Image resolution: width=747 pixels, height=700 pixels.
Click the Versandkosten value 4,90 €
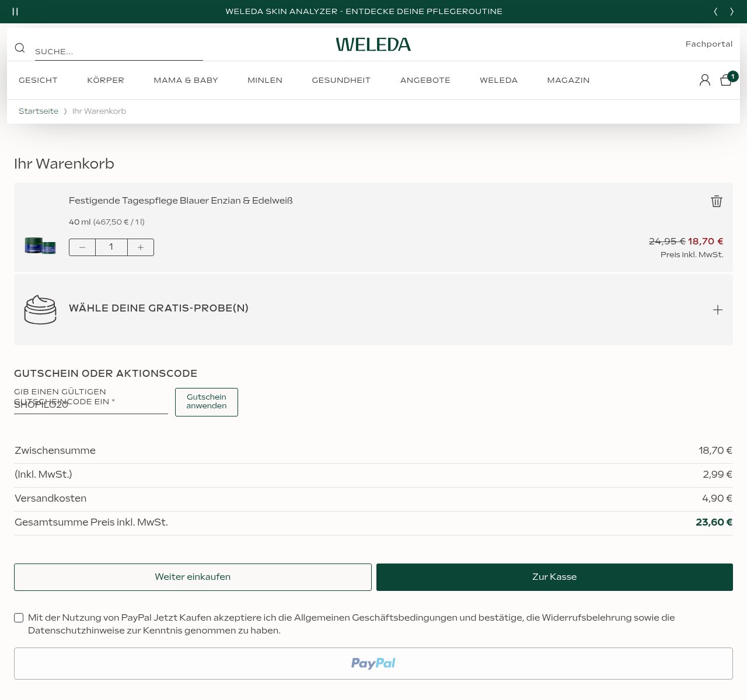[717, 498]
